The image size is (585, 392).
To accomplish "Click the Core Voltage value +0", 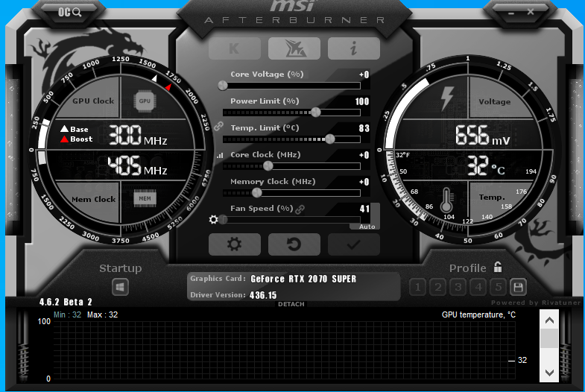I will click(x=364, y=75).
